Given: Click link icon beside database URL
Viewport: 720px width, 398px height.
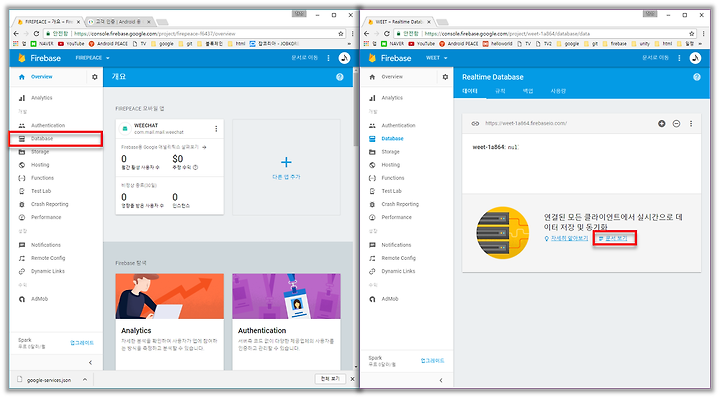Looking at the screenshot, I should (475, 123).
